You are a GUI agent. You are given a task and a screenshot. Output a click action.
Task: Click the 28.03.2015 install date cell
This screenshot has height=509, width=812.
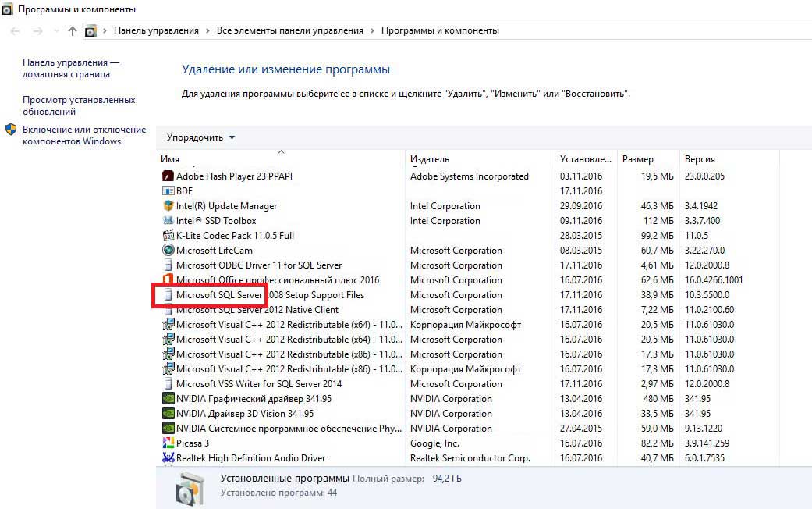pos(581,235)
